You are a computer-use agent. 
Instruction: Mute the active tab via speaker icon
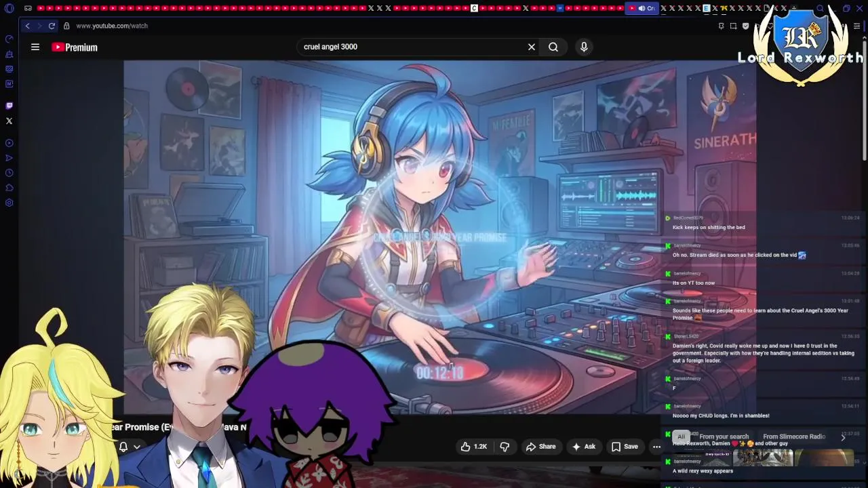[x=642, y=8]
